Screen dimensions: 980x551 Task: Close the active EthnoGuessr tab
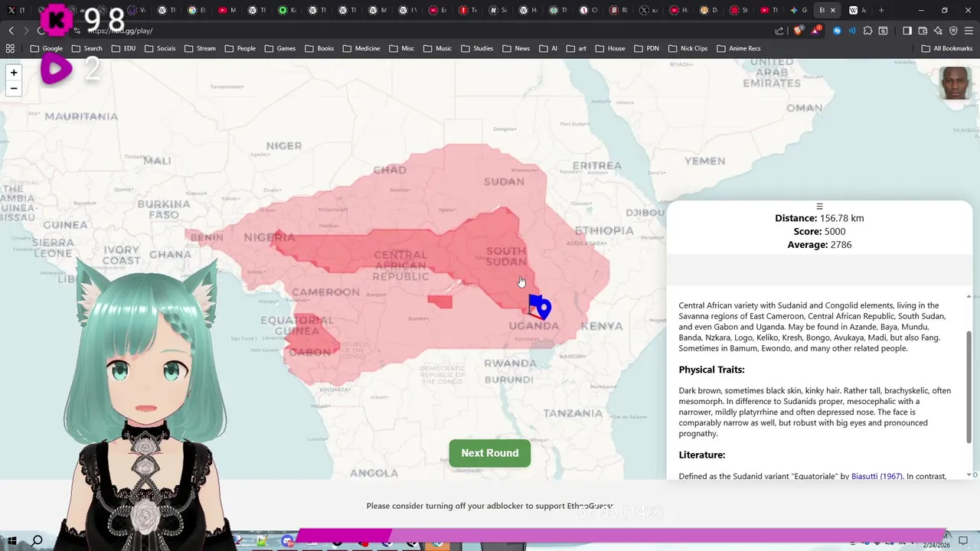[x=833, y=10]
